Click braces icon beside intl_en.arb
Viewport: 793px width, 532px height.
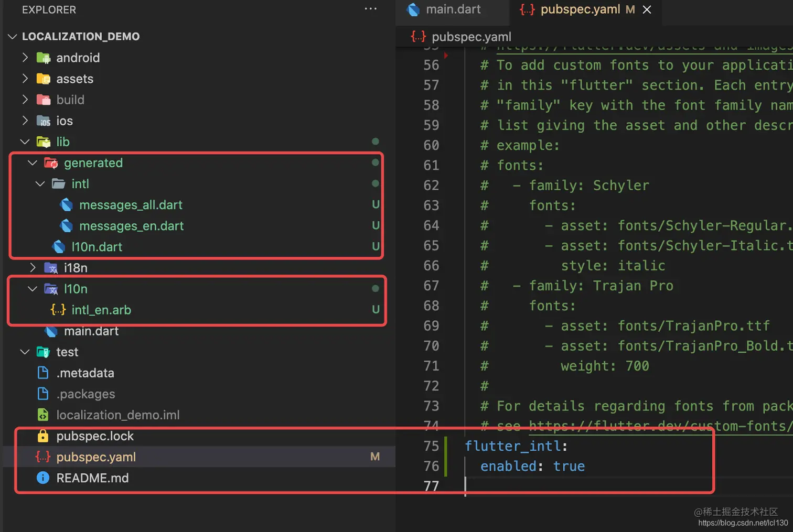[58, 310]
